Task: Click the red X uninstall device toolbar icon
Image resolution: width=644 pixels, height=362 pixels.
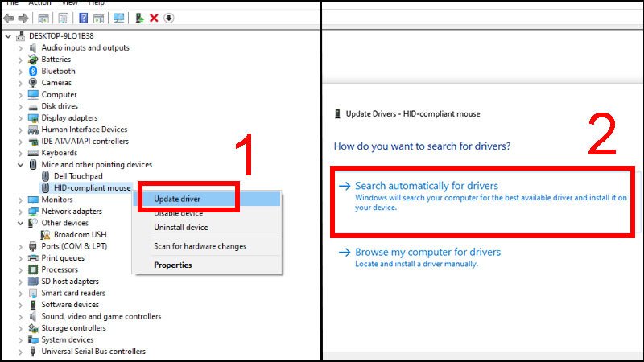Action: (x=154, y=18)
